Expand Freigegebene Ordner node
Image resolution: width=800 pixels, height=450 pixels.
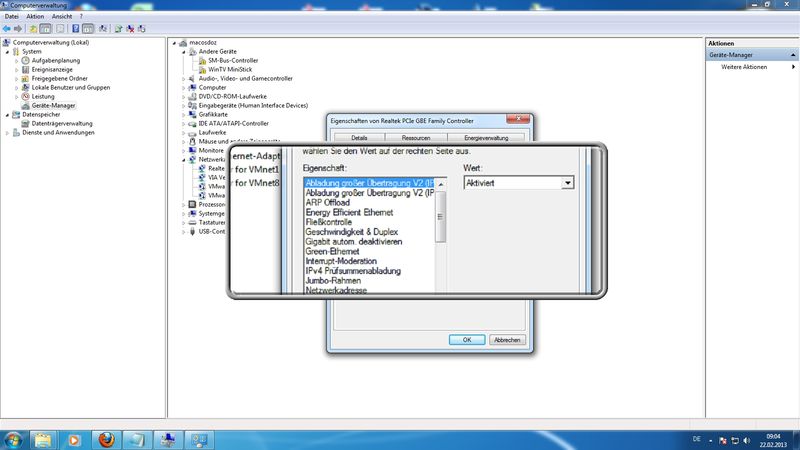point(16,79)
